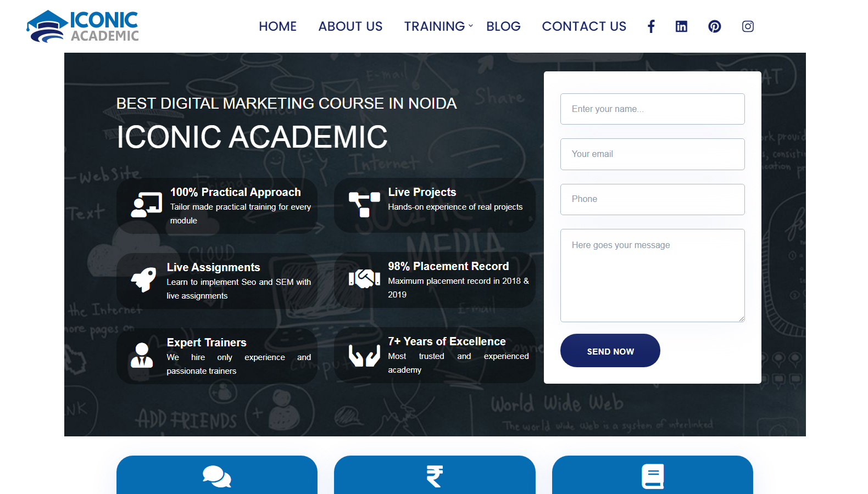Screen dimensions: 868x494
Task: Click 'Tailor made practical training' description
Action: [x=241, y=214]
